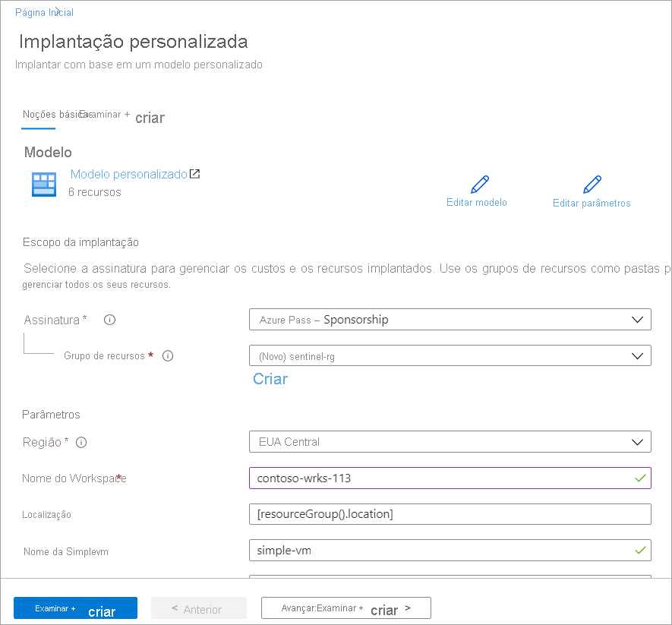Click the Criar link below resource group
672x625 pixels.
[x=270, y=378]
